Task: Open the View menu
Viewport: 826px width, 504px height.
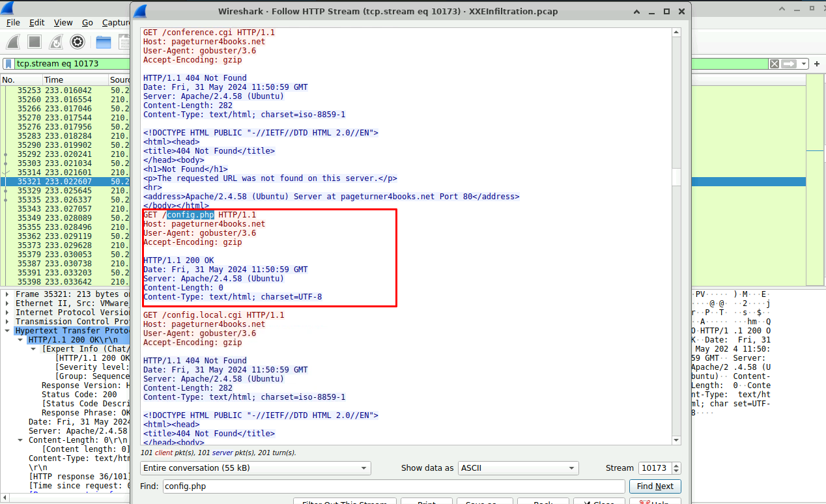Action: point(63,22)
